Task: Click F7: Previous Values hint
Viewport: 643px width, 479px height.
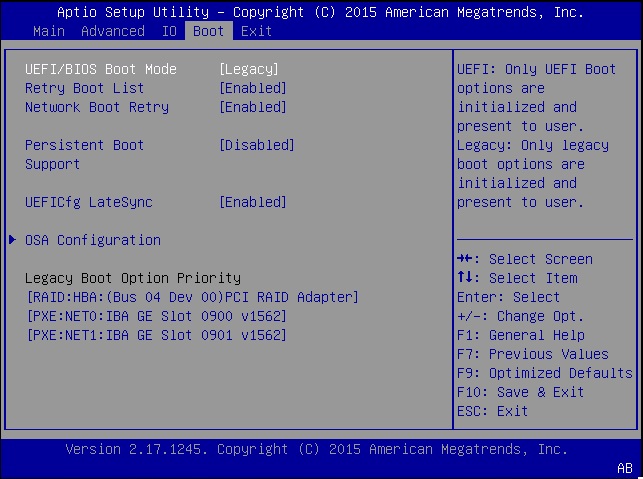Action: coord(533,354)
